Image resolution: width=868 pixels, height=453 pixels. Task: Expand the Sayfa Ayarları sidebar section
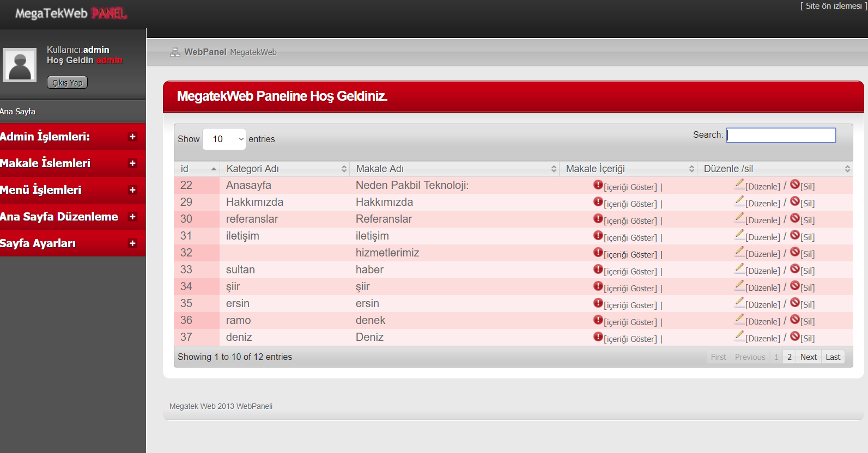pos(132,243)
